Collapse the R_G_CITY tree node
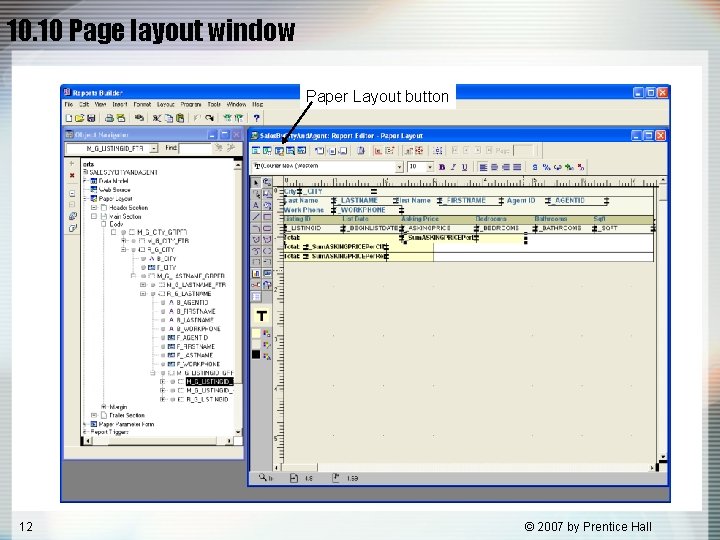720x540 pixels. (124, 250)
